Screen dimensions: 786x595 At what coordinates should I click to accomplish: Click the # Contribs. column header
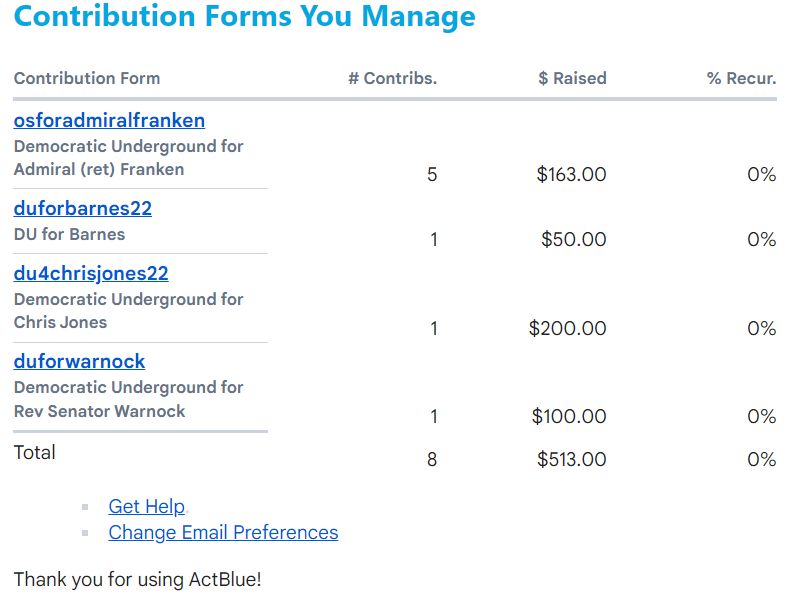pyautogui.click(x=392, y=78)
